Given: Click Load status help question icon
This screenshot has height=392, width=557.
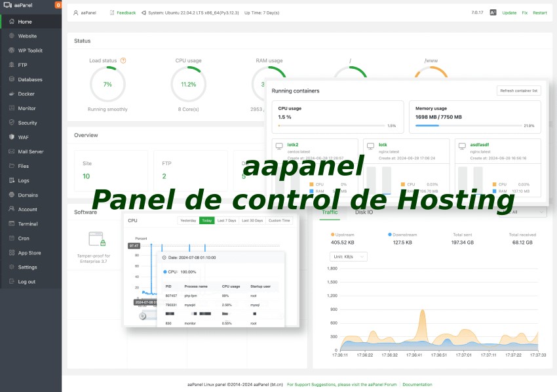Looking at the screenshot, I should 123,60.
